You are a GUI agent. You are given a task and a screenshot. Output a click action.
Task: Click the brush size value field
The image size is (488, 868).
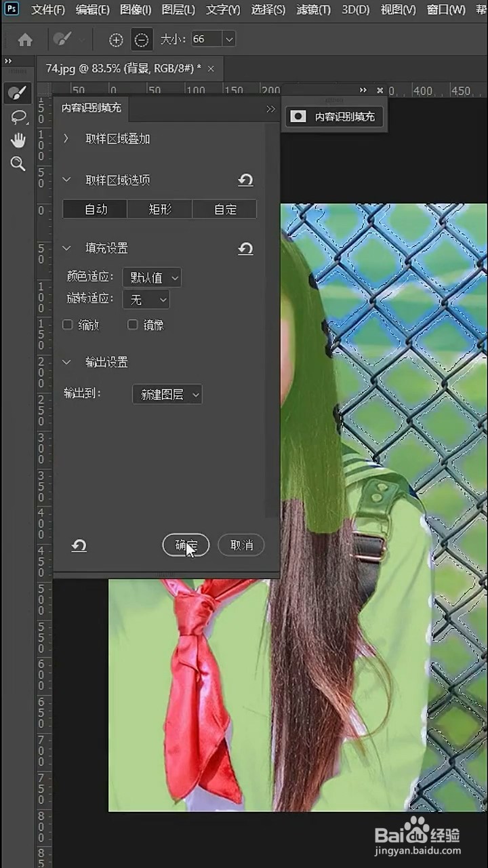click(x=206, y=39)
